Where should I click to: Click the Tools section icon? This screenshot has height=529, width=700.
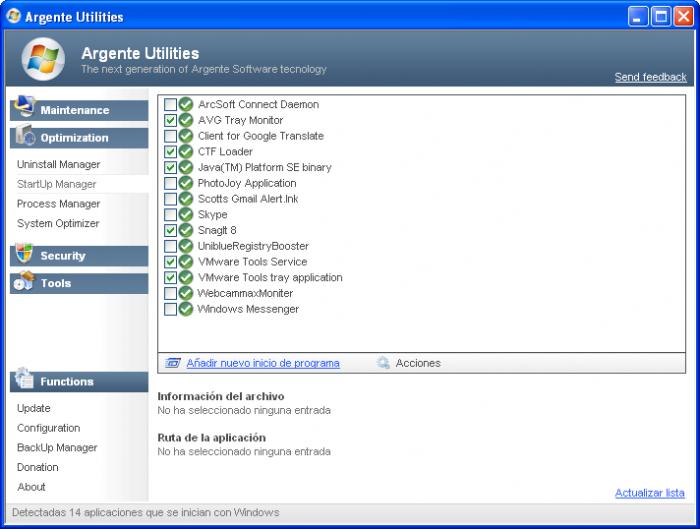[24, 281]
